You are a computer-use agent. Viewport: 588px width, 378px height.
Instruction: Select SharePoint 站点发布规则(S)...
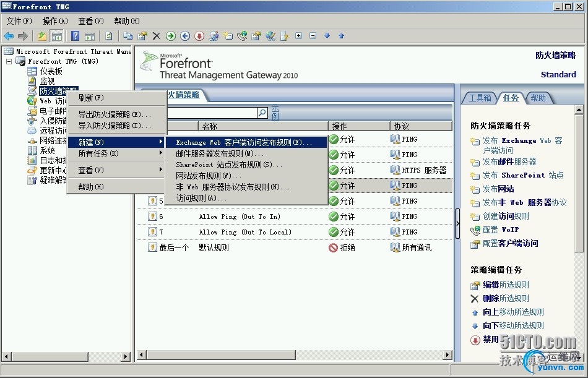[x=246, y=165]
